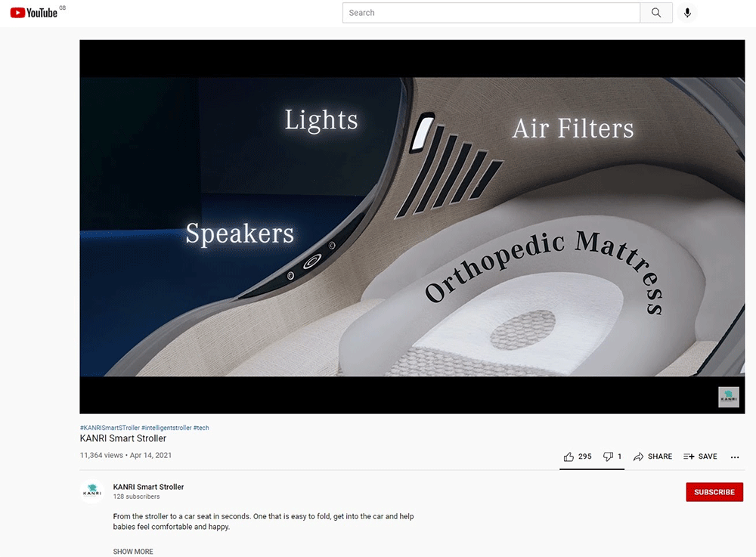Expand description with SHOW MORE

[133, 552]
